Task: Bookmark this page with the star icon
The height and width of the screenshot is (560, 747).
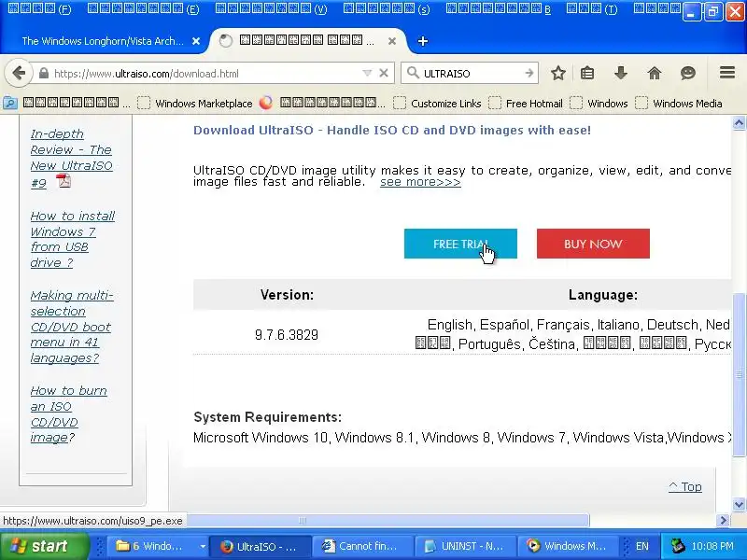Action: [x=558, y=74]
